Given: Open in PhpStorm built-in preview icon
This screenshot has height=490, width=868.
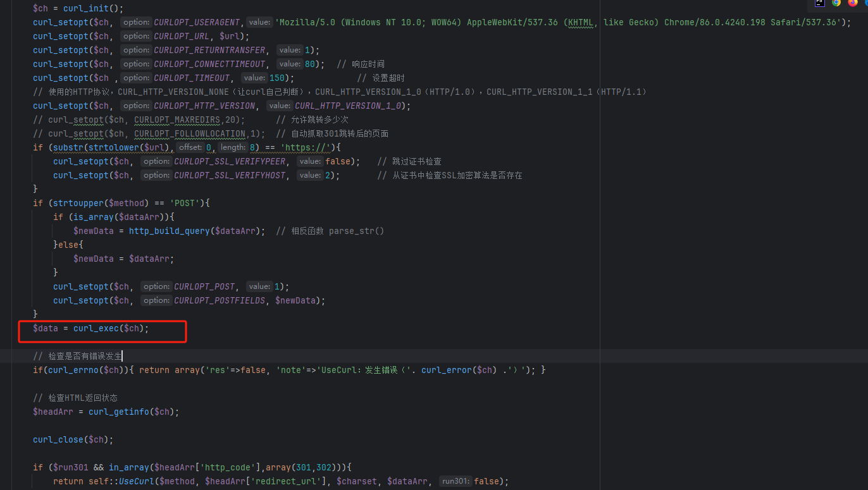Looking at the screenshot, I should tap(820, 3).
